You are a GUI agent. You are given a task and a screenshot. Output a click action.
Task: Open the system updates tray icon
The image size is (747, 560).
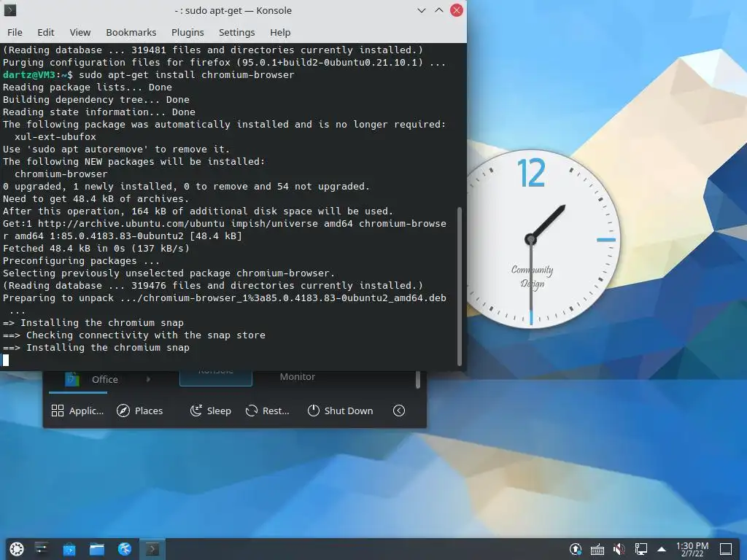tap(575, 550)
